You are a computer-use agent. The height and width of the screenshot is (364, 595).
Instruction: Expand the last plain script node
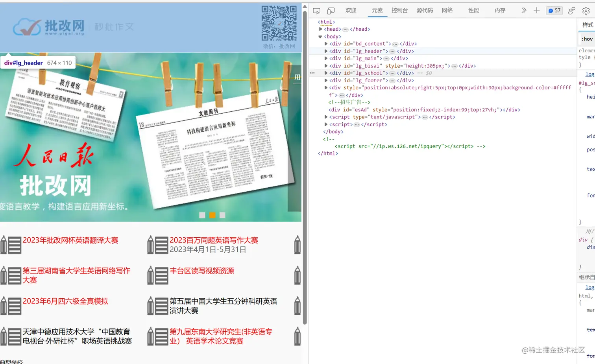click(326, 124)
